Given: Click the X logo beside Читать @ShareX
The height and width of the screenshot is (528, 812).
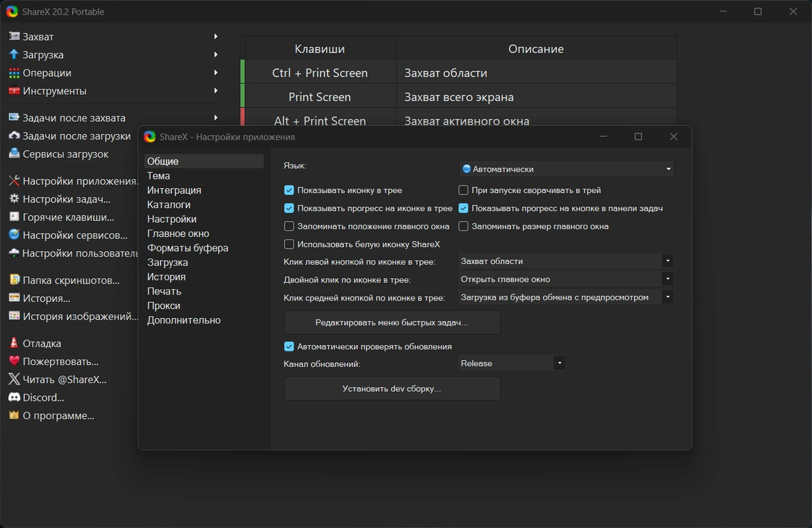Looking at the screenshot, I should pos(14,379).
